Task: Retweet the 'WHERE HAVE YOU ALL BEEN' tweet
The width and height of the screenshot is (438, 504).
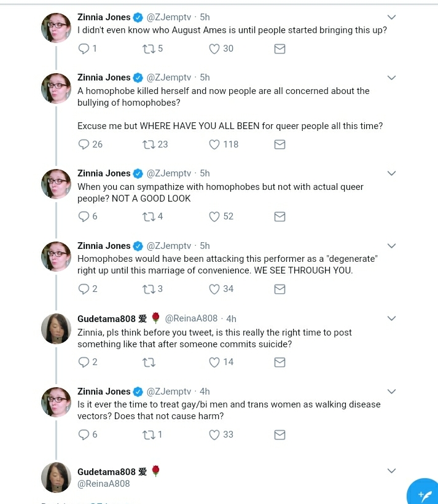Action: 149,144
